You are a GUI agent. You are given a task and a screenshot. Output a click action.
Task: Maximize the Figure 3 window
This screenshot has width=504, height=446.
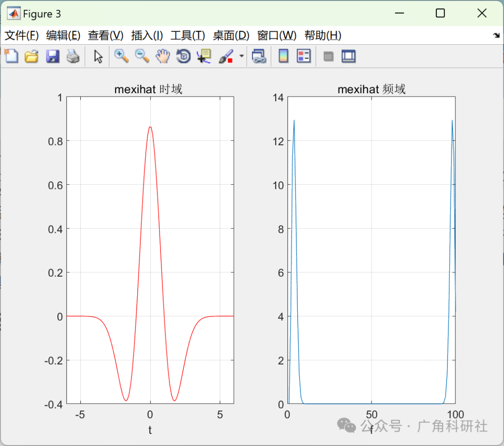pyautogui.click(x=440, y=13)
